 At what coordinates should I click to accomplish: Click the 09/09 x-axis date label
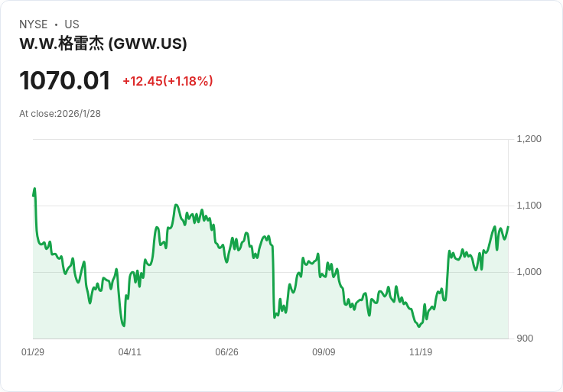pyautogui.click(x=324, y=352)
